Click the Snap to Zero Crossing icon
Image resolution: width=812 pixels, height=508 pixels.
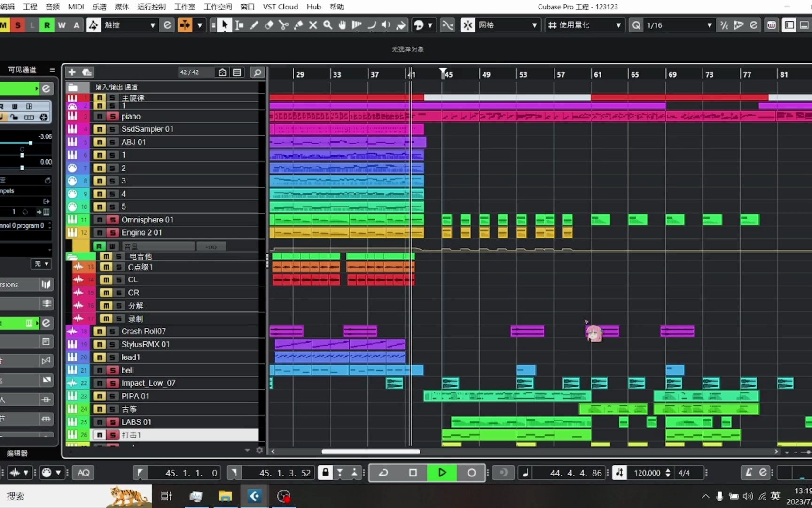pos(447,25)
